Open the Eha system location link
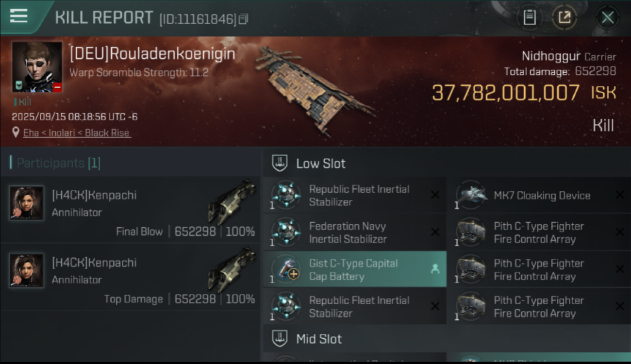 tap(77, 132)
